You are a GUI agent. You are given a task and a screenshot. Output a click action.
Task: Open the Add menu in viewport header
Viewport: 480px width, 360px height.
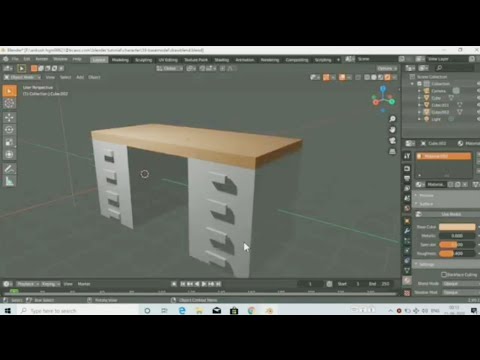coord(80,77)
